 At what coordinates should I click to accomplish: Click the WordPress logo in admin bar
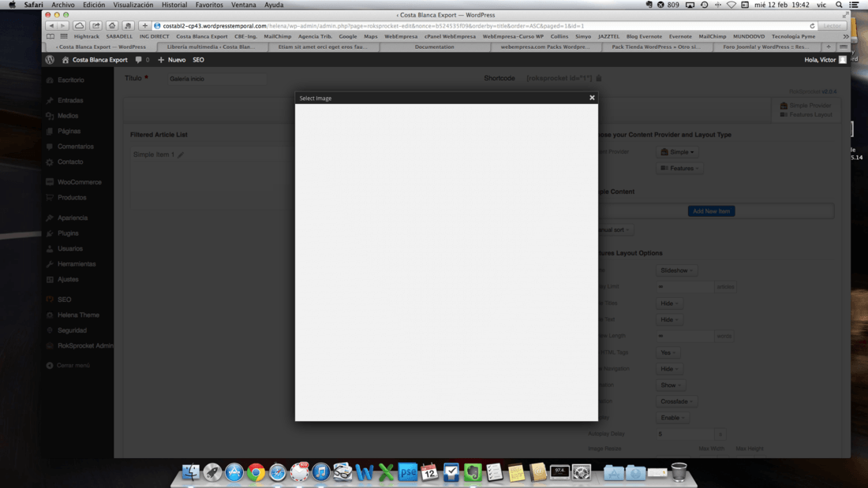point(50,60)
